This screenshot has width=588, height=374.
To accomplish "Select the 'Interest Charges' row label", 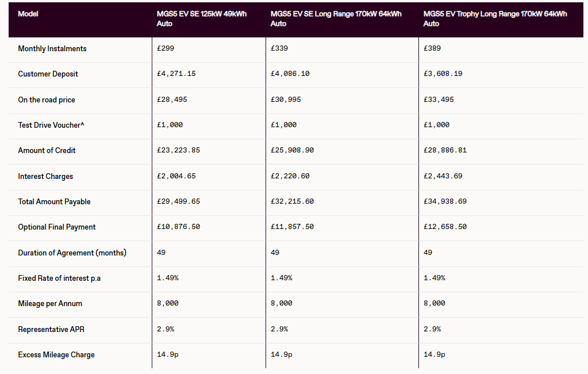I will (45, 177).
